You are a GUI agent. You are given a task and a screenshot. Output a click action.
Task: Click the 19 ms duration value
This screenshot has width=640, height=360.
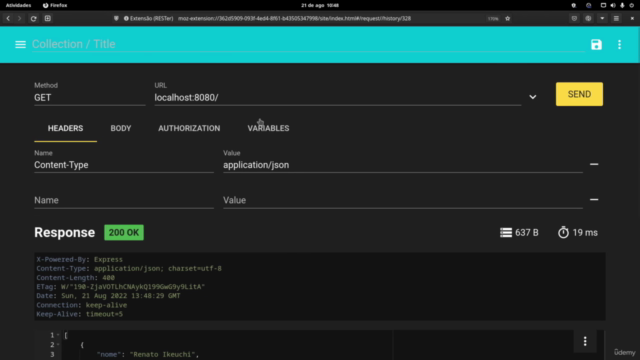585,233
